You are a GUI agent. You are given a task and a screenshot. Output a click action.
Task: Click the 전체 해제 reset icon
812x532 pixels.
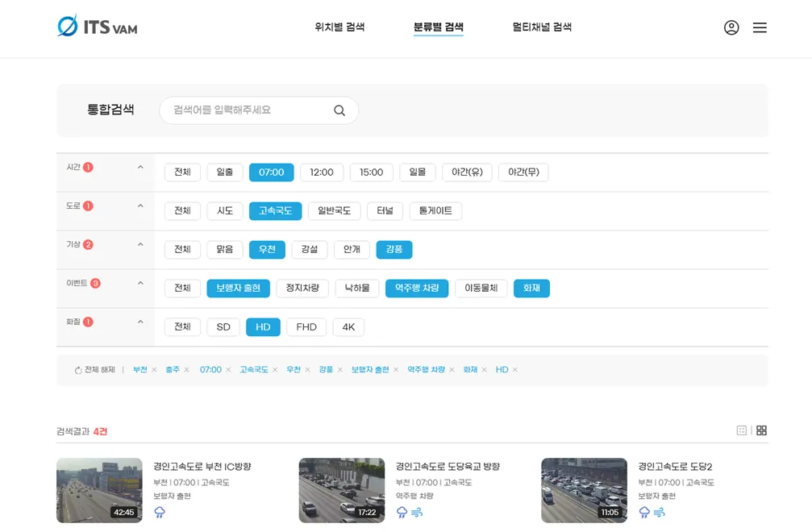pyautogui.click(x=78, y=370)
